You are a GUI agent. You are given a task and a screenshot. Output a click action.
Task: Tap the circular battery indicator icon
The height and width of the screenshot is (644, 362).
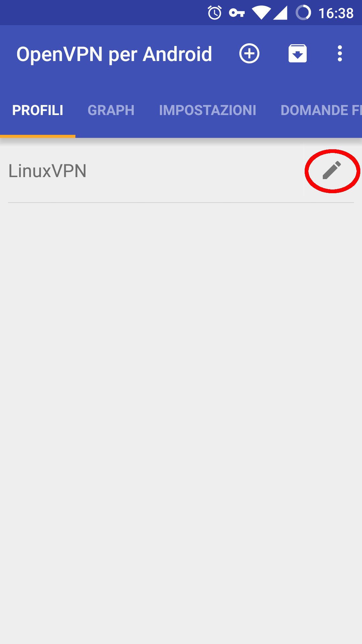click(x=303, y=13)
